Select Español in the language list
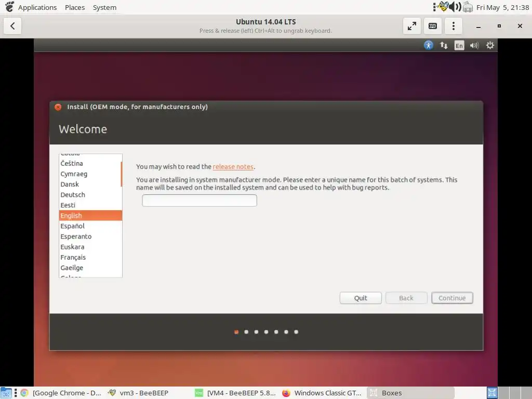 (90, 226)
